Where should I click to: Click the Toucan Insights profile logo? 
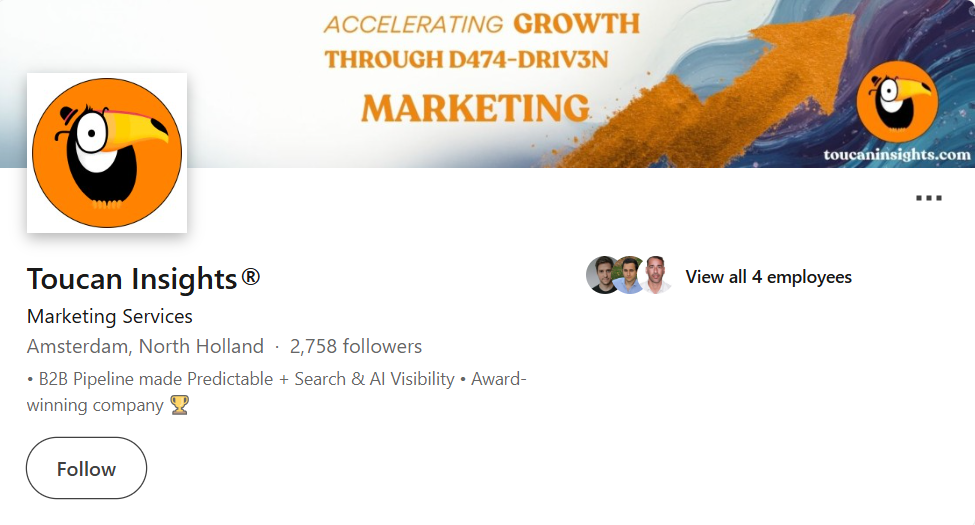[107, 153]
